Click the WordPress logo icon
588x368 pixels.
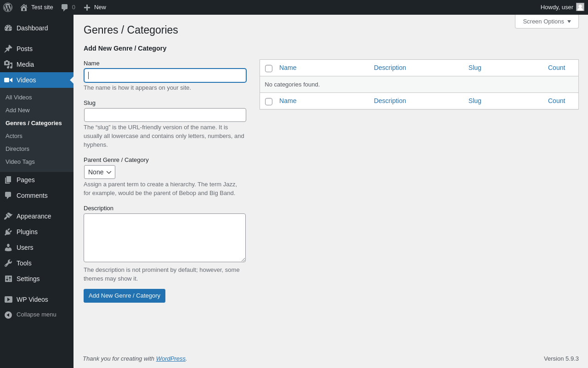[8, 7]
